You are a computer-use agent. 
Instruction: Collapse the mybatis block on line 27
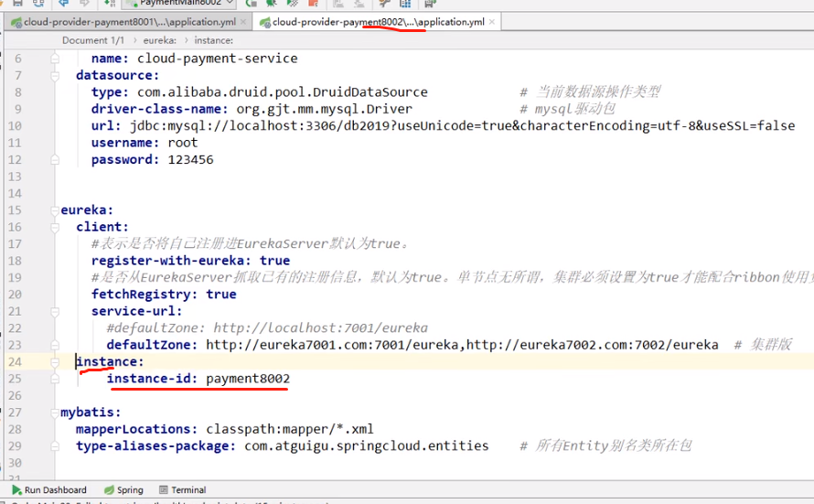pos(55,413)
